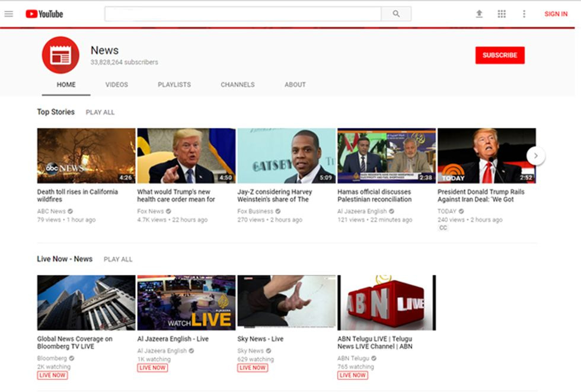Click SIGN IN
The height and width of the screenshot is (392, 581).
(556, 14)
